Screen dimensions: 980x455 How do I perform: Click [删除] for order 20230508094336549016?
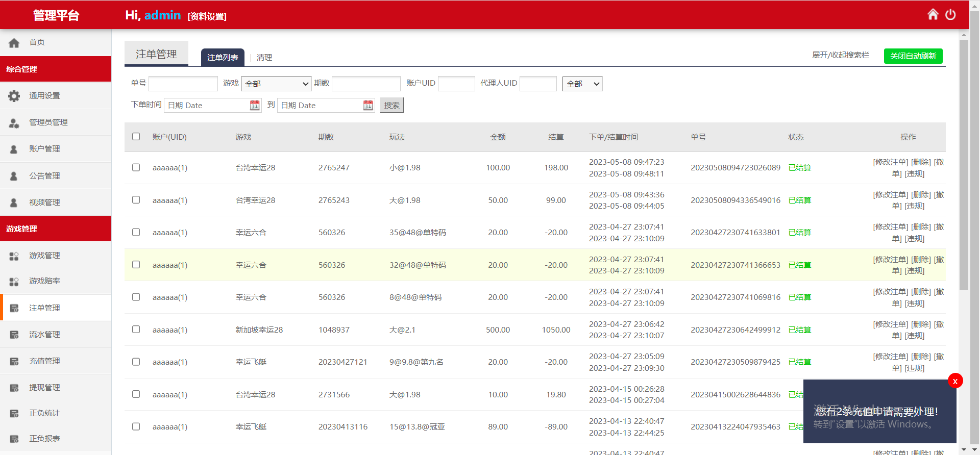pos(921,195)
